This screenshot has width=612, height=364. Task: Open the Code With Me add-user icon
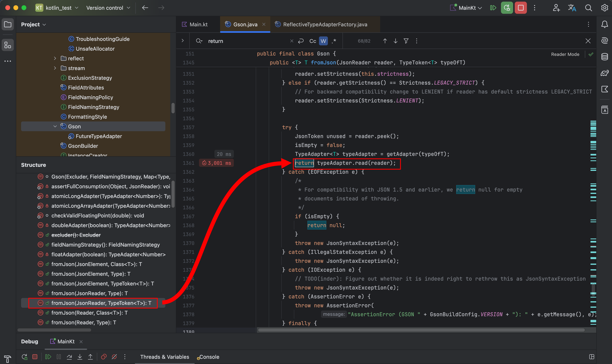tap(556, 8)
